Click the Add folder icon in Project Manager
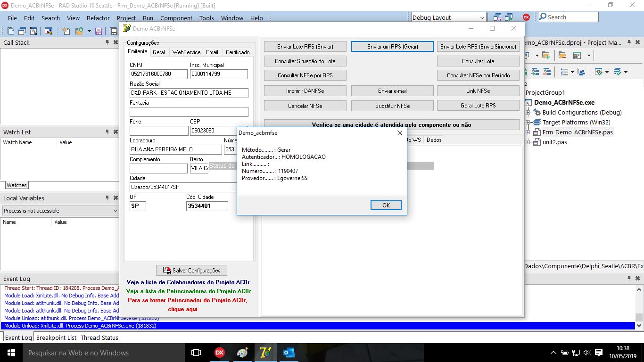644x362 pixels. (x=545, y=56)
